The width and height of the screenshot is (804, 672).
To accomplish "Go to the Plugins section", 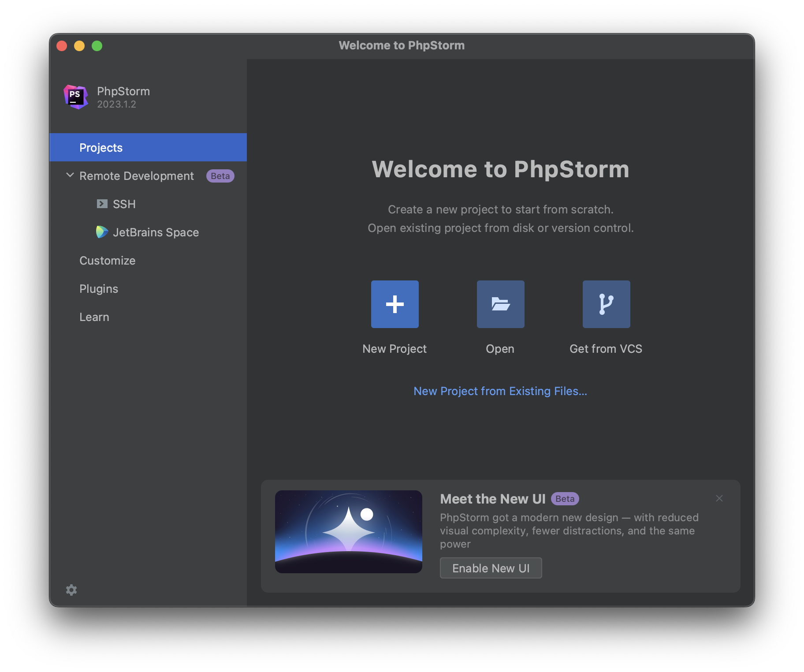I will pyautogui.click(x=99, y=289).
